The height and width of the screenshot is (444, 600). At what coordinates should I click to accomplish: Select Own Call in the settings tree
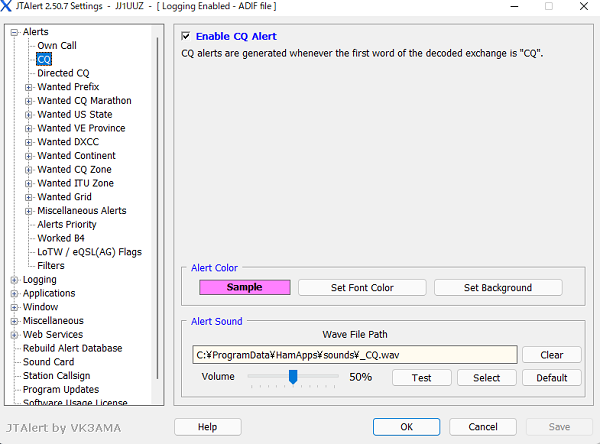click(56, 46)
